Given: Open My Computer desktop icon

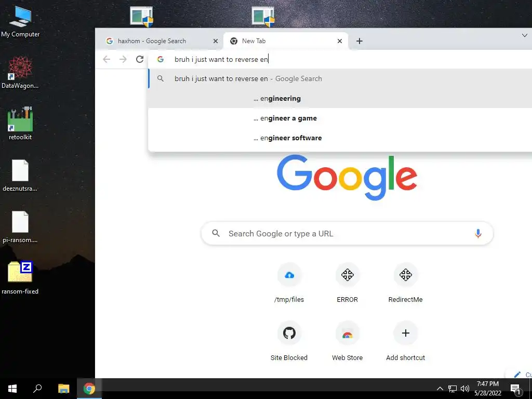Looking at the screenshot, I should click(x=20, y=21).
